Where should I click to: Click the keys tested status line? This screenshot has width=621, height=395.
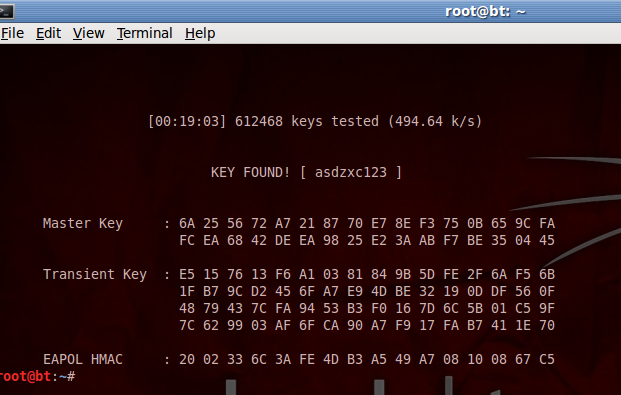315,121
